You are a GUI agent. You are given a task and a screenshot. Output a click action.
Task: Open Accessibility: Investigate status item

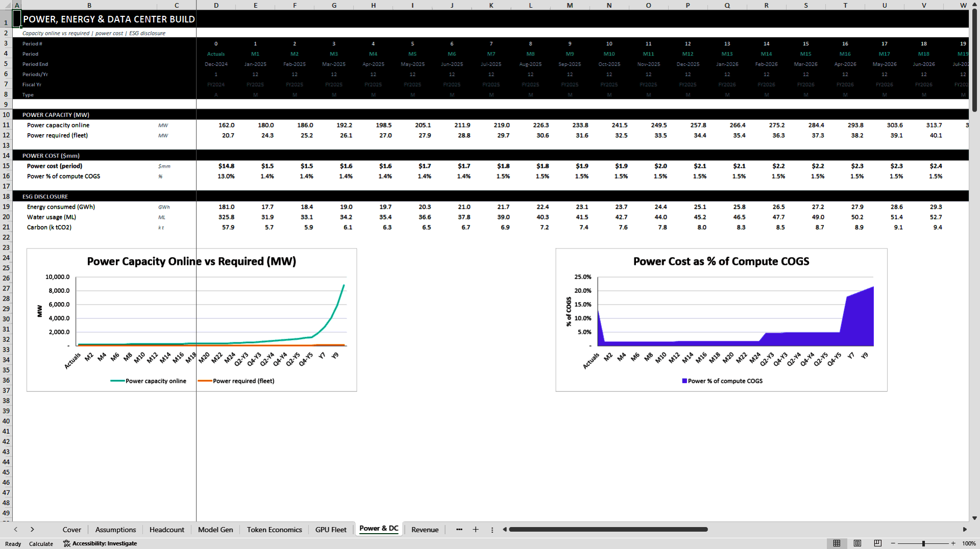[x=100, y=543]
